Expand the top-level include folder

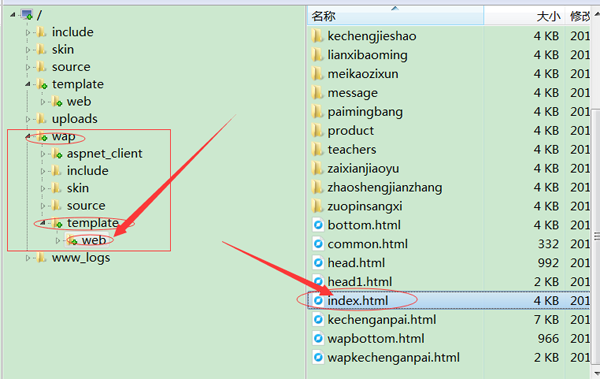(28, 33)
